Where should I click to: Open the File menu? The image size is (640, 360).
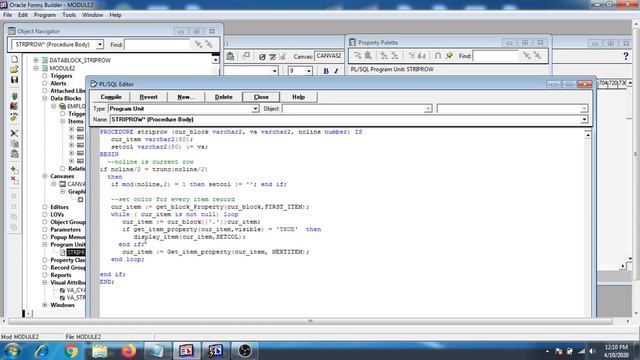click(x=7, y=15)
